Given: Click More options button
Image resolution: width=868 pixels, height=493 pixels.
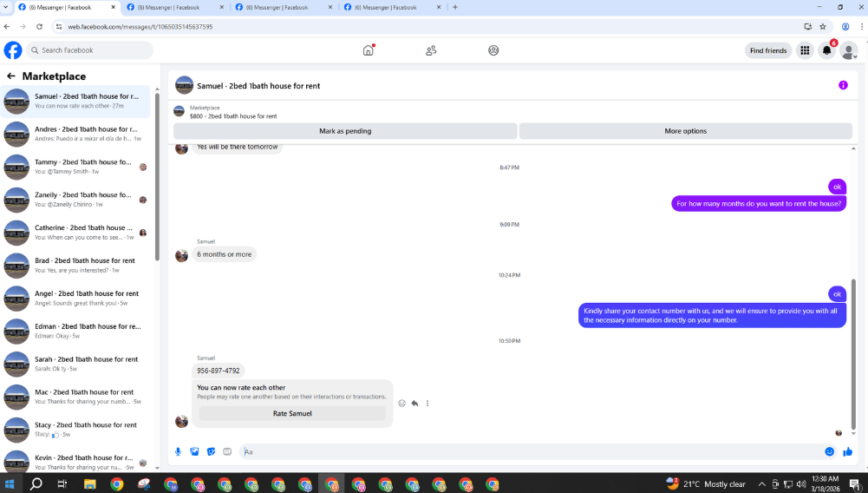Looking at the screenshot, I should click(x=685, y=131).
